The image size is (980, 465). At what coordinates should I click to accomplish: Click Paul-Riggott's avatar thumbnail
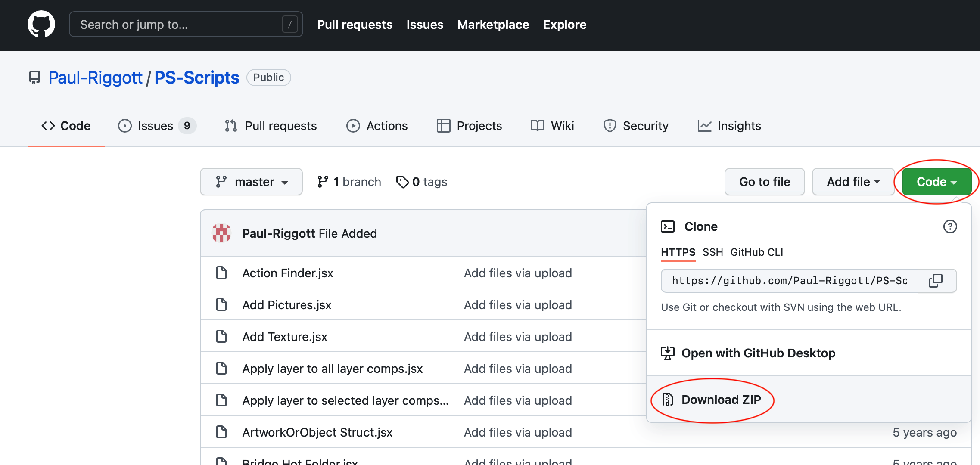(221, 232)
